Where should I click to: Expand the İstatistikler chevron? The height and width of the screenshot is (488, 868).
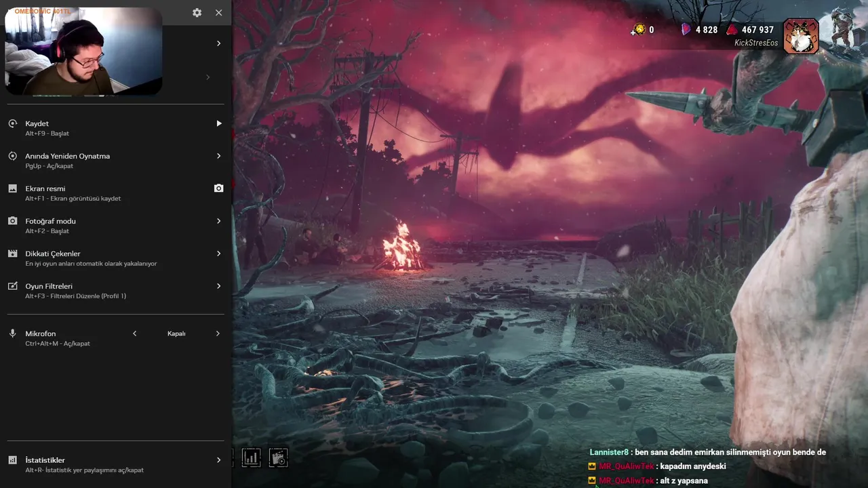pos(218,460)
